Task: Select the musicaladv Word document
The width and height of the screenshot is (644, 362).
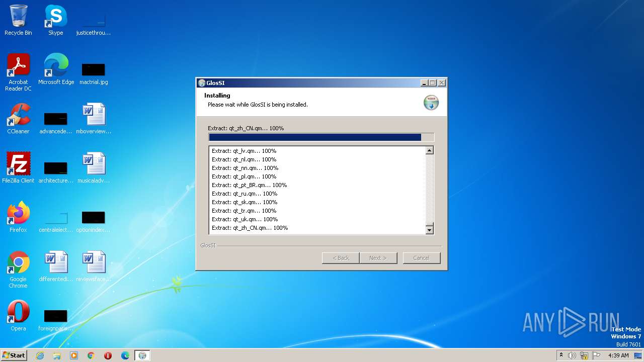Action: tap(93, 168)
